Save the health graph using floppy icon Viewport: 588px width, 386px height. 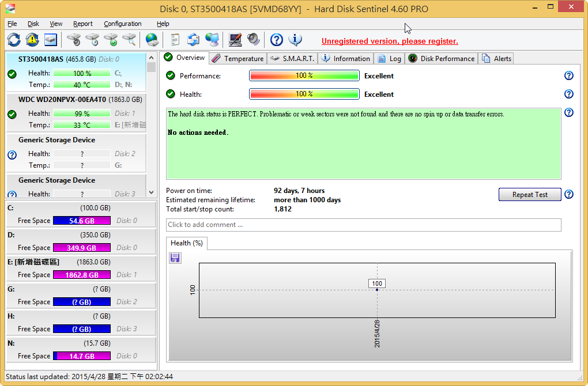tap(175, 258)
